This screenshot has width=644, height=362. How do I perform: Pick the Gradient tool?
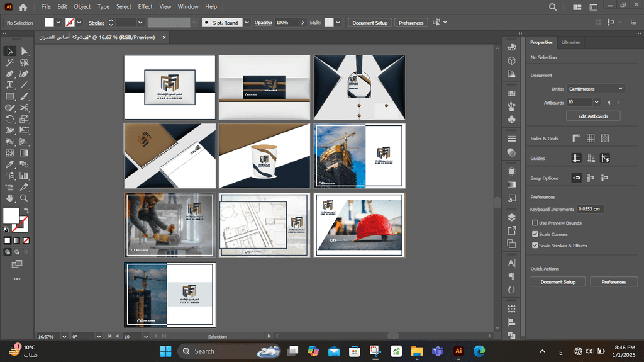(x=25, y=153)
